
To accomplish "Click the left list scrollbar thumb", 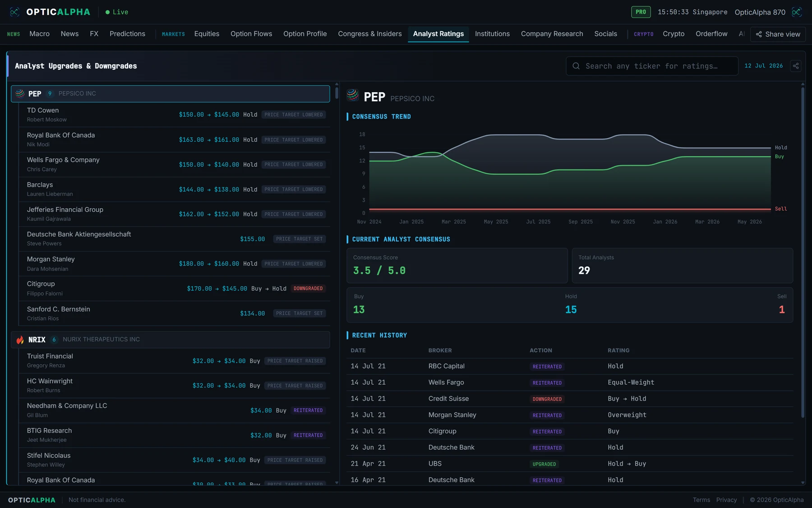I will click(337, 93).
